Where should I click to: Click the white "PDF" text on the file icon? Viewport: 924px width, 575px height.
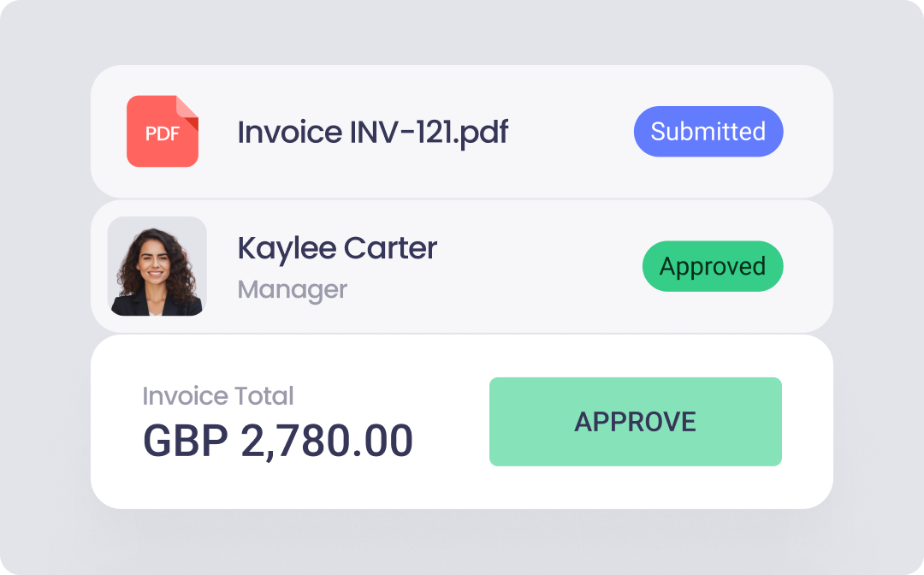pos(162,134)
